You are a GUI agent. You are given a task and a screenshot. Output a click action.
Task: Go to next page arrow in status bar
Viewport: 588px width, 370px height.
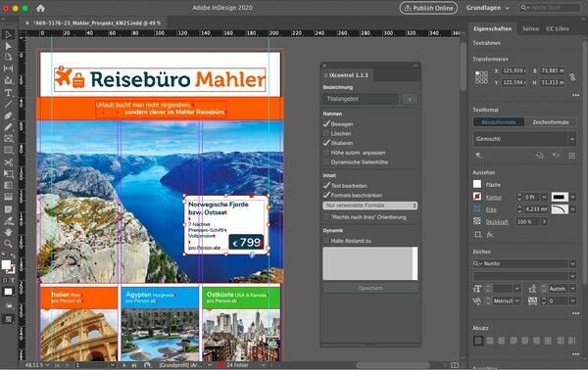(124, 365)
